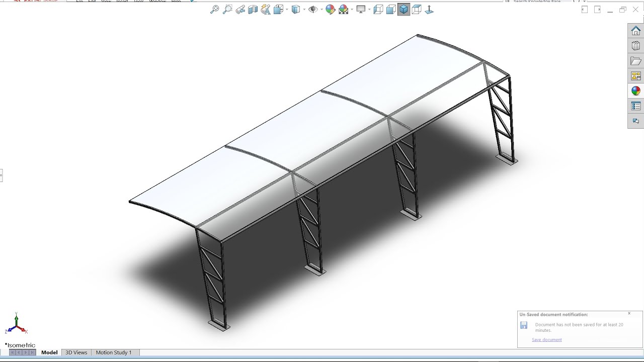Open the Custom Properties list tab
Viewport: 644px width, 362px height.
pyautogui.click(x=636, y=106)
